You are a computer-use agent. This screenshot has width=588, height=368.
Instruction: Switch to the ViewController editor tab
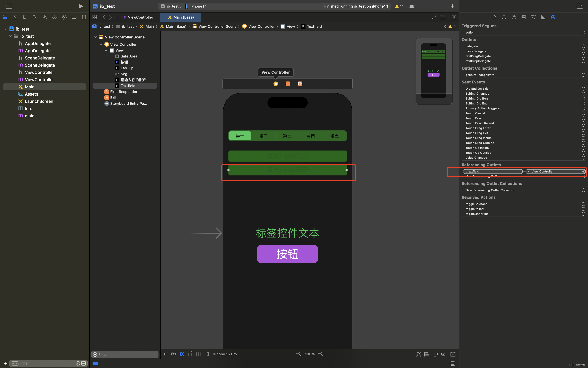click(x=137, y=17)
